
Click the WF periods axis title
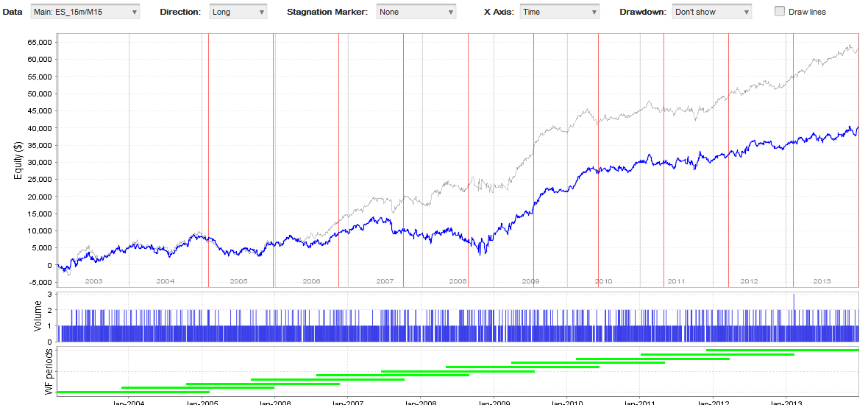[49, 372]
